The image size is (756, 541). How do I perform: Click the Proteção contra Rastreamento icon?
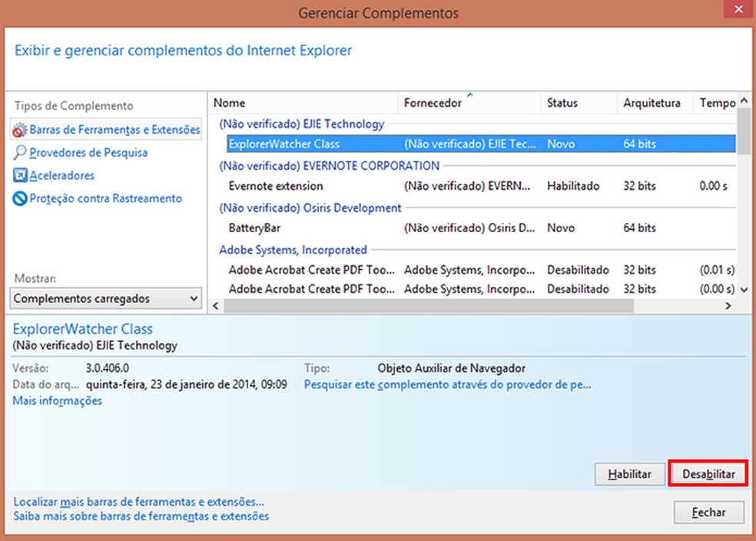[x=20, y=198]
